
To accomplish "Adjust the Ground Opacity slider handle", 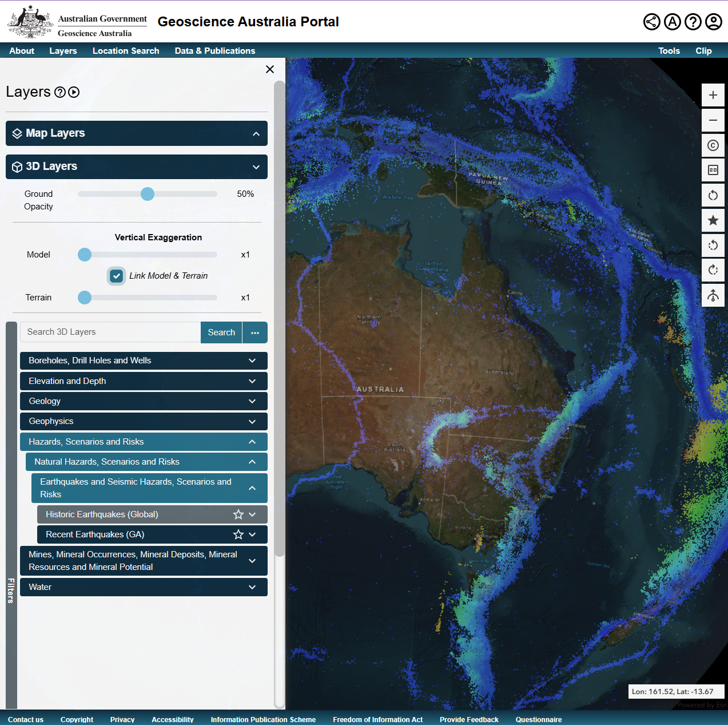I will 148,194.
